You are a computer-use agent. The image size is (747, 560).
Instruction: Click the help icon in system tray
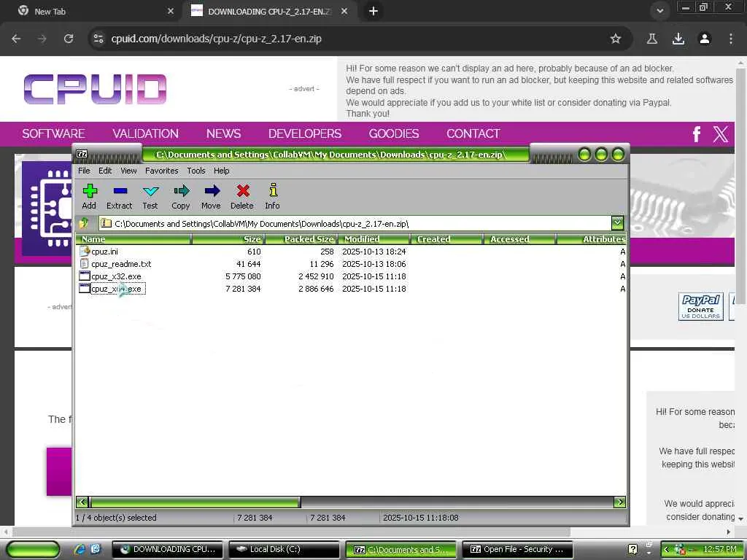pyautogui.click(x=632, y=550)
